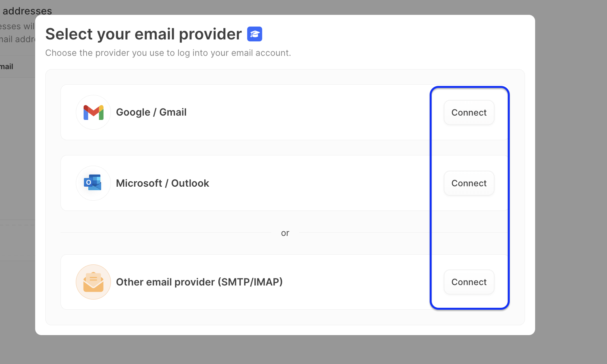The width and height of the screenshot is (607, 364).
Task: Click the partially hidden "ail addr" background text
Action: tap(17, 39)
